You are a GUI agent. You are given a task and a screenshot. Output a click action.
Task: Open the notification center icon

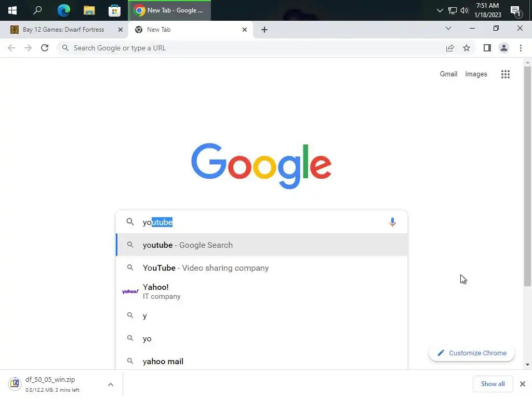(516, 11)
